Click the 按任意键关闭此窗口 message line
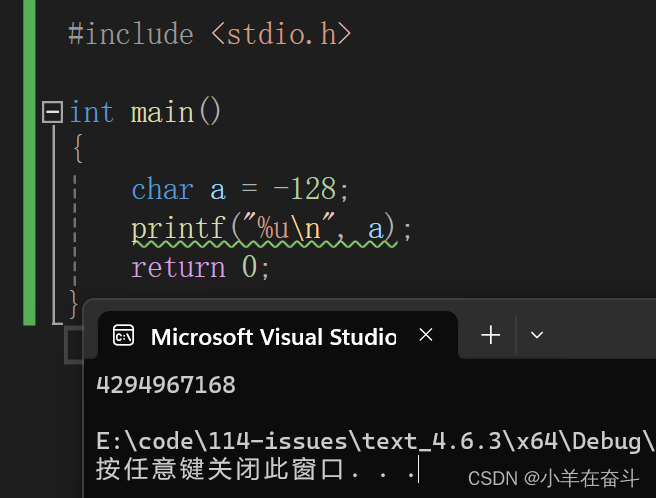The height and width of the screenshot is (498, 656). pyautogui.click(x=255, y=469)
